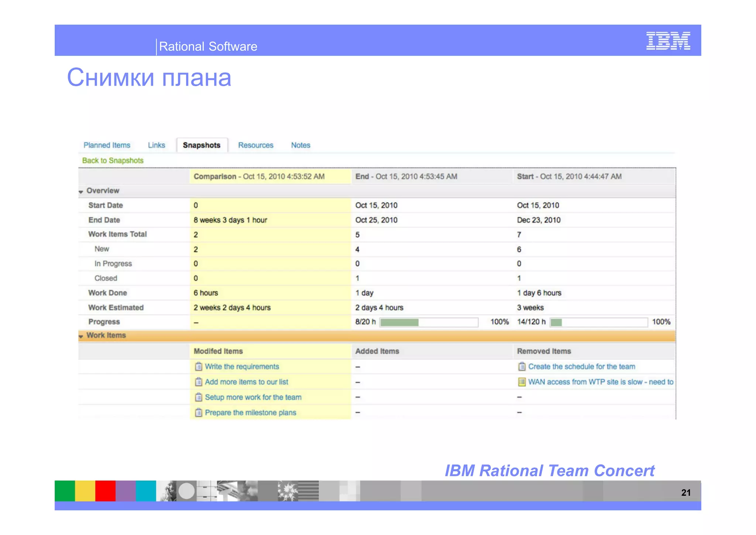This screenshot has height=535, width=756.
Task: Switch to the Planned Items tab
Action: coord(107,145)
